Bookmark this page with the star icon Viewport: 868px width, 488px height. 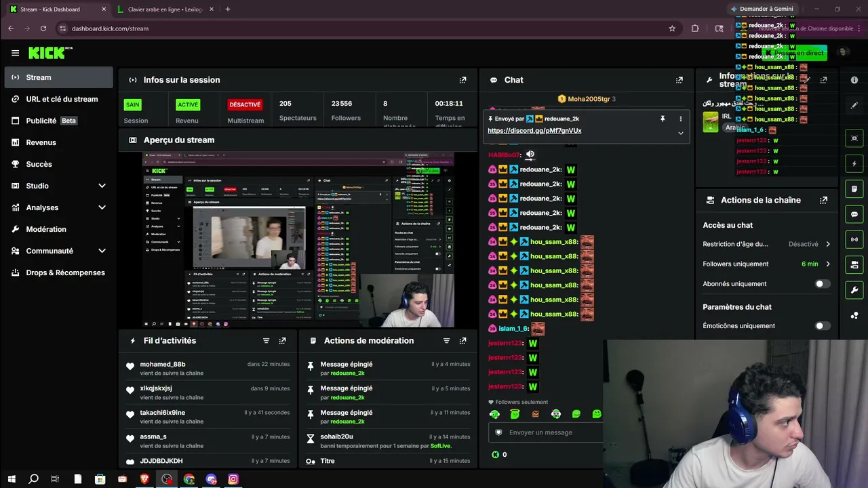point(672,28)
